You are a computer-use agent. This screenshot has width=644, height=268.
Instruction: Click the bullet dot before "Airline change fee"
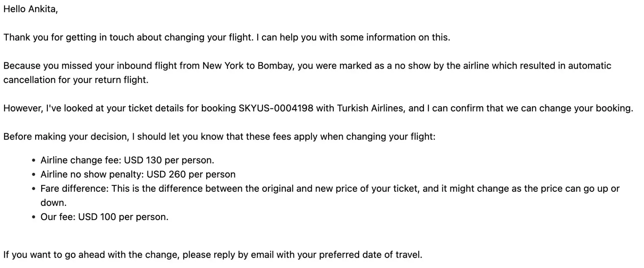coord(34,161)
